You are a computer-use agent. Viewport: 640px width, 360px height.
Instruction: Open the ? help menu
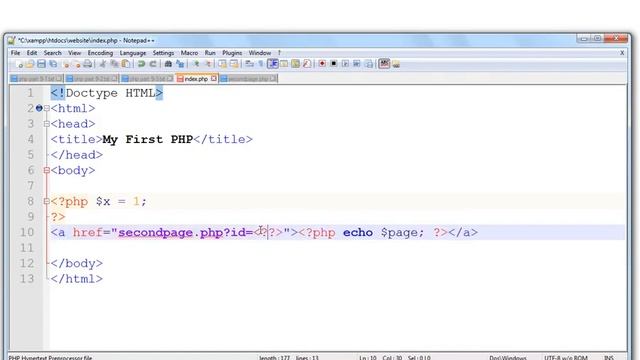tap(279, 53)
